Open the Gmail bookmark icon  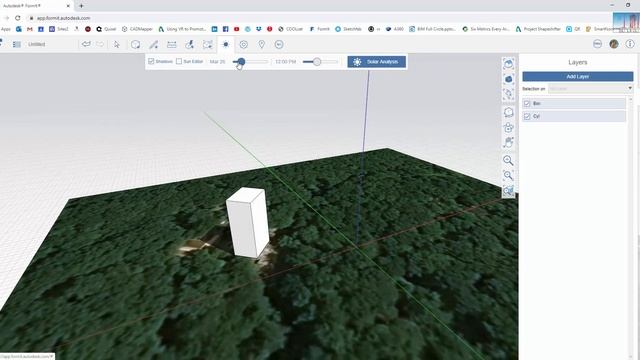(x=30, y=29)
